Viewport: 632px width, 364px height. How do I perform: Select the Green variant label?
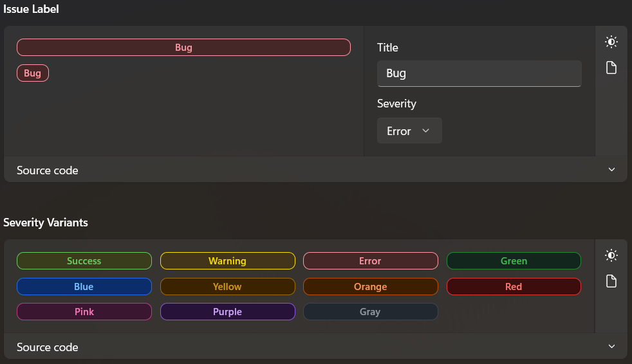click(x=514, y=261)
